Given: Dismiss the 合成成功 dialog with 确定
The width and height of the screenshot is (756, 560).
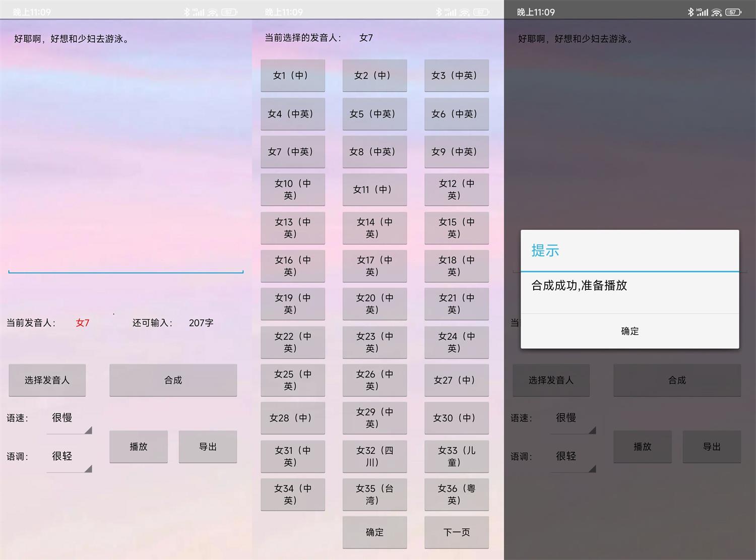Looking at the screenshot, I should point(629,331).
